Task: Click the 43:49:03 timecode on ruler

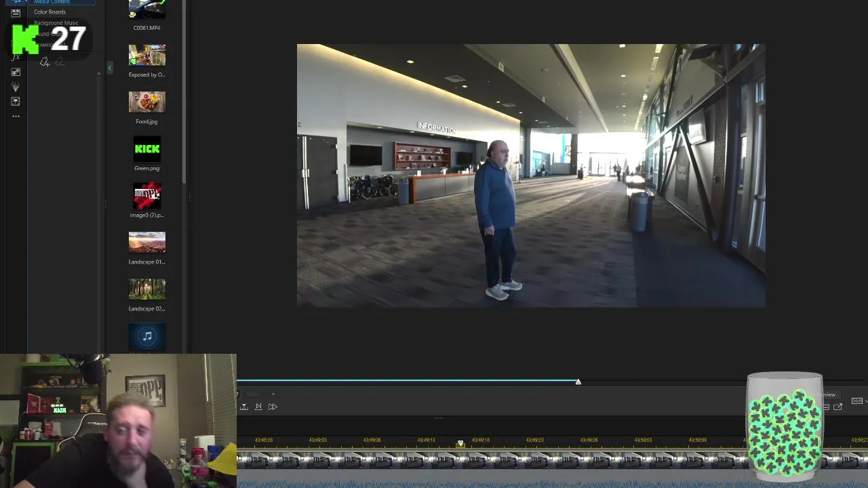Action: [317, 441]
